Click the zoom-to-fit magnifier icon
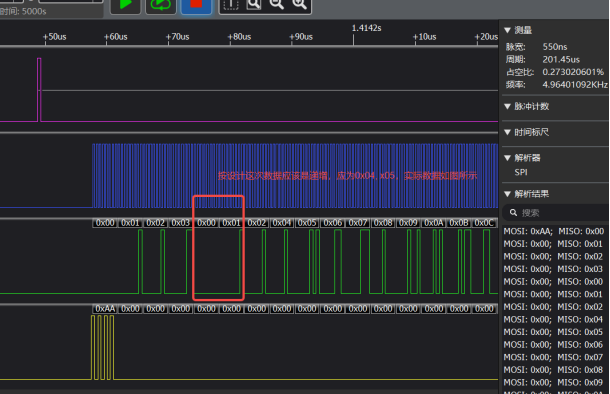The width and height of the screenshot is (610, 394). pyautogui.click(x=254, y=5)
